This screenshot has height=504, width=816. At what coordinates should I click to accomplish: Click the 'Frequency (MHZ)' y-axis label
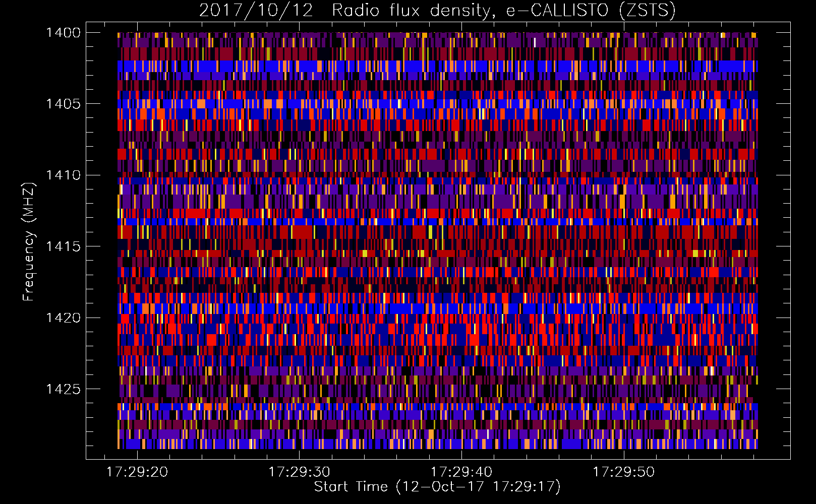[29, 241]
